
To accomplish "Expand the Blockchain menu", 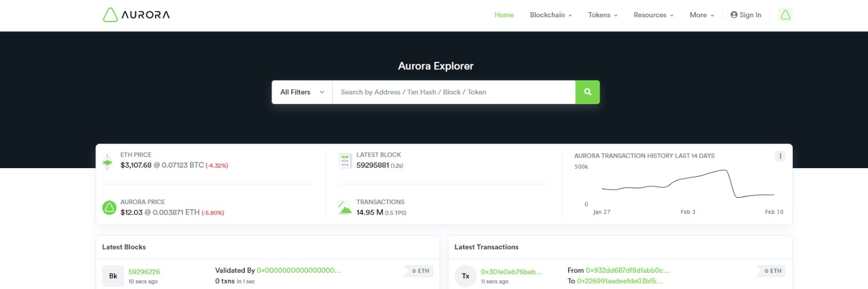I will tap(551, 15).
